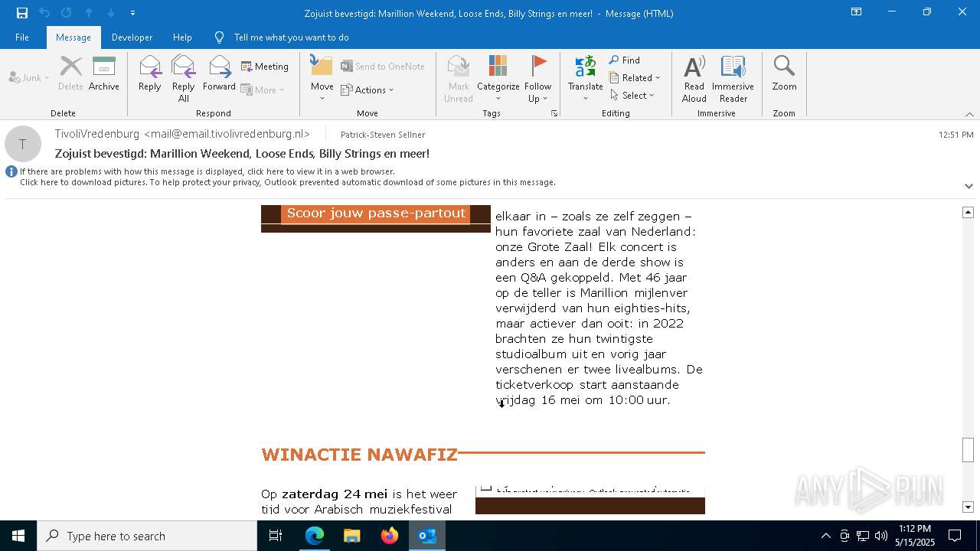Open Ribbon Display Options in the title bar
This screenshot has width=980, height=551.
tap(857, 12)
